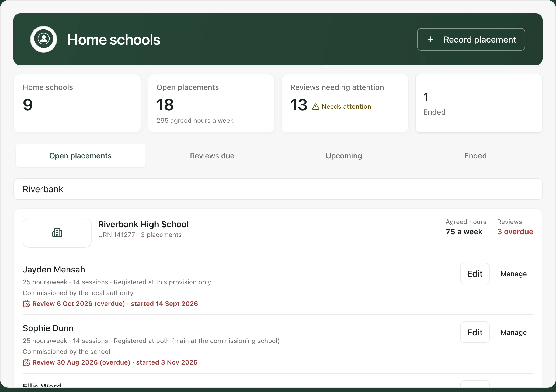The image size is (556, 392).
Task: Click Review 30 Aug 2026 (overdue) text
Action: click(81, 362)
